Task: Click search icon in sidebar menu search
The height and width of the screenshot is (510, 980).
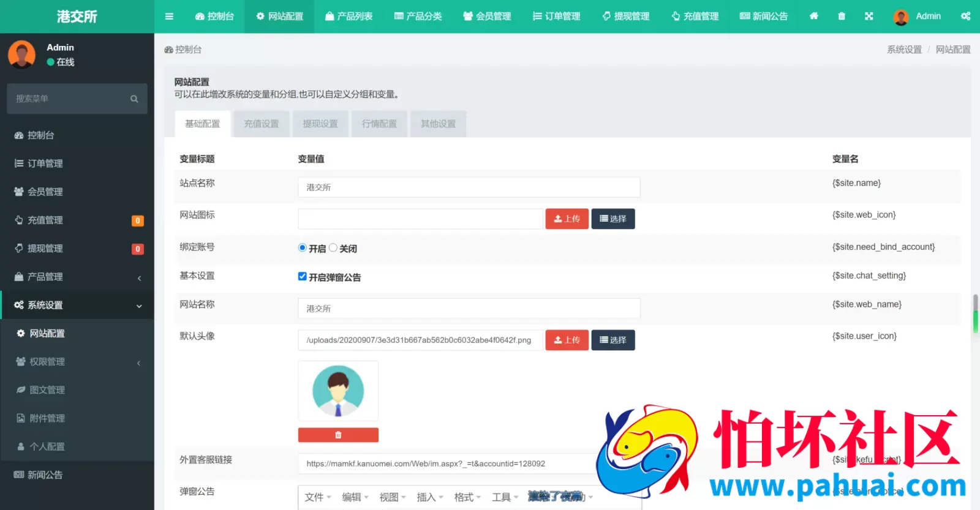Action: click(134, 99)
